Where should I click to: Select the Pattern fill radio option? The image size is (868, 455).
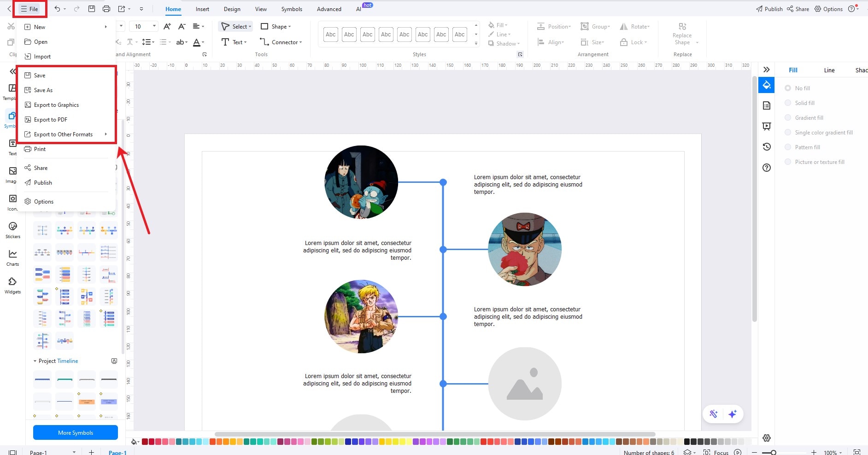point(788,147)
